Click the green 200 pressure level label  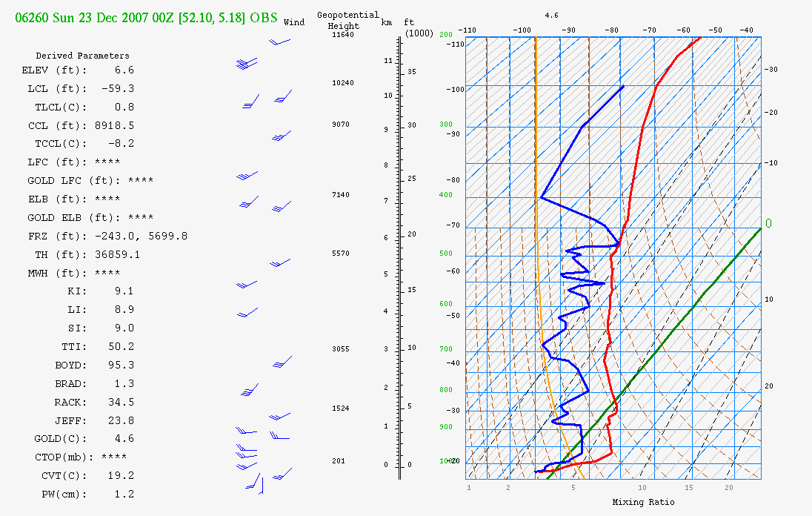446,35
